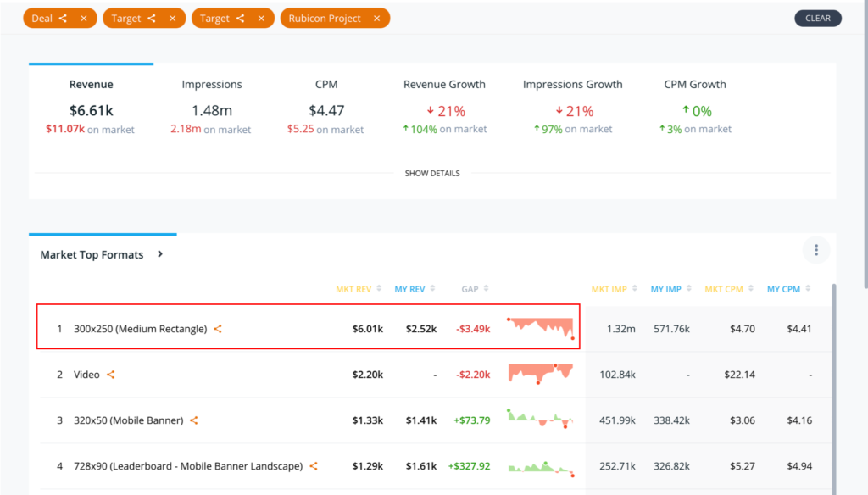This screenshot has height=495, width=868.
Task: Open the three-dot options menu
Action: (816, 250)
